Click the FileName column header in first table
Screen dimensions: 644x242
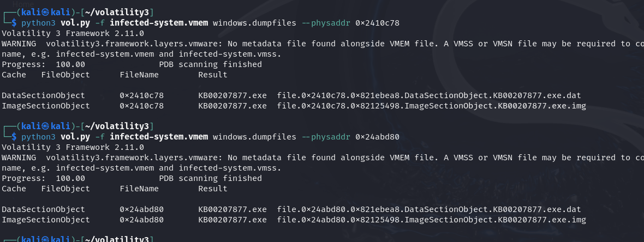(139, 75)
